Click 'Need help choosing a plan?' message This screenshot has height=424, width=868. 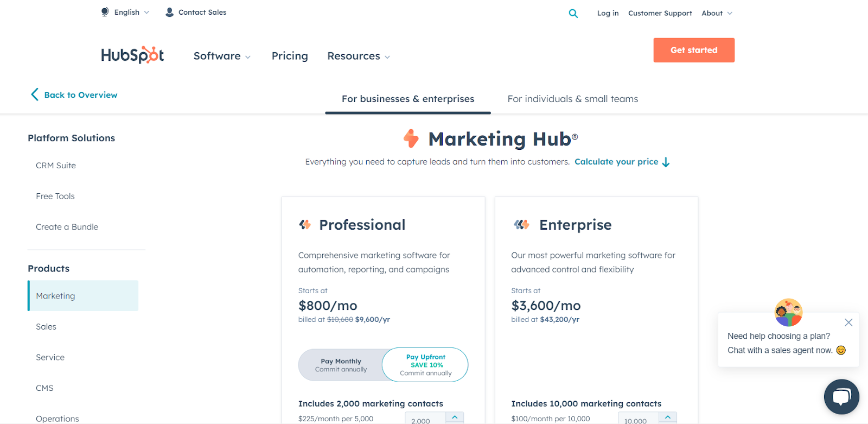coord(778,336)
